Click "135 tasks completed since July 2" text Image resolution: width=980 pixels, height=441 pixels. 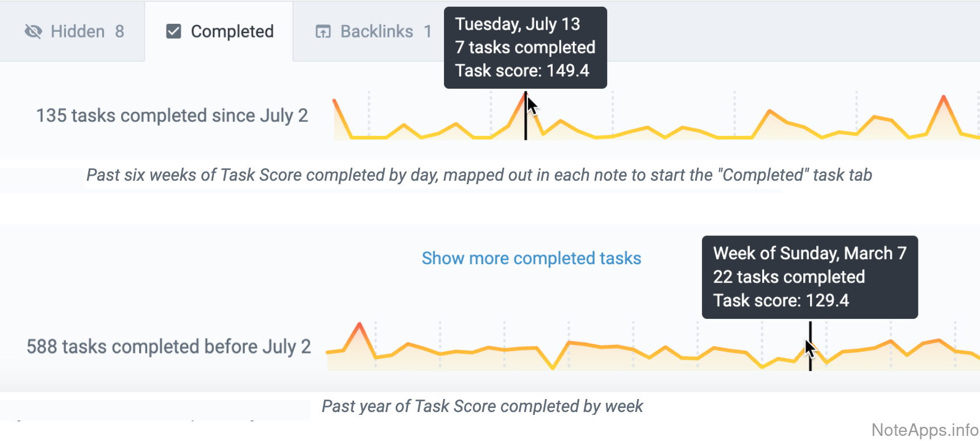point(172,116)
